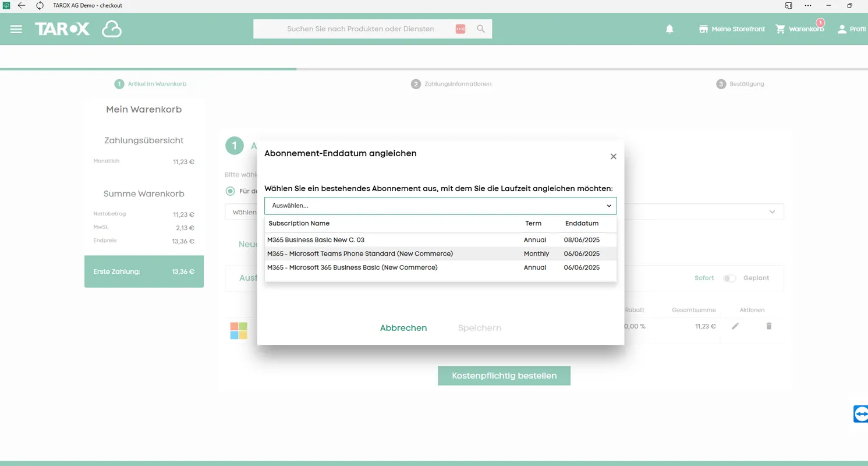Click Speichern in the dialog

(480, 328)
